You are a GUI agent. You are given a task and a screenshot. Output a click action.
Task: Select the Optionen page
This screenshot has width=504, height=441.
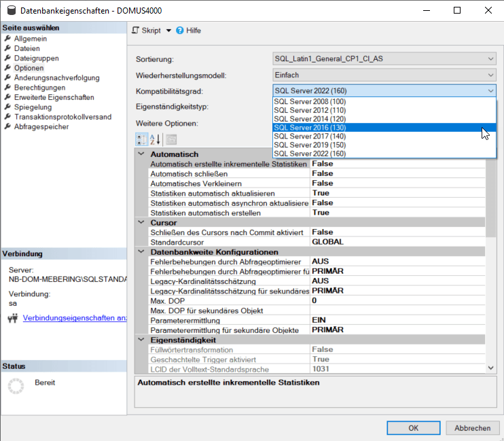tap(29, 68)
